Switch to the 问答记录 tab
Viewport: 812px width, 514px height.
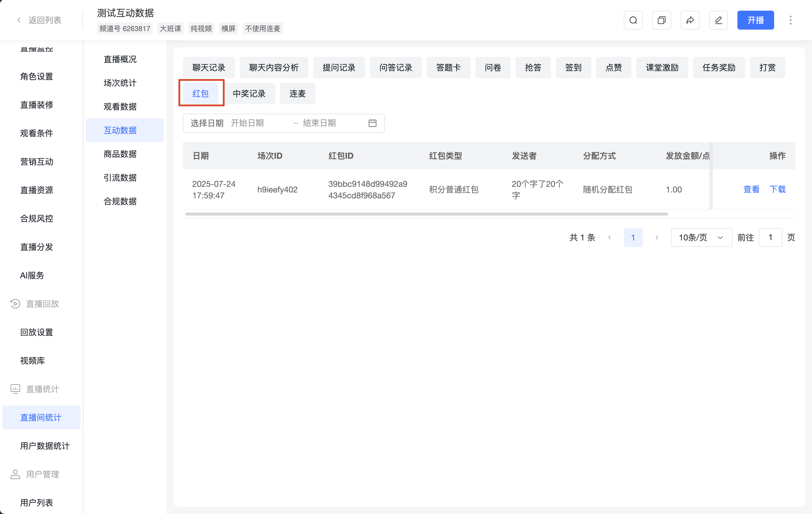(x=396, y=68)
